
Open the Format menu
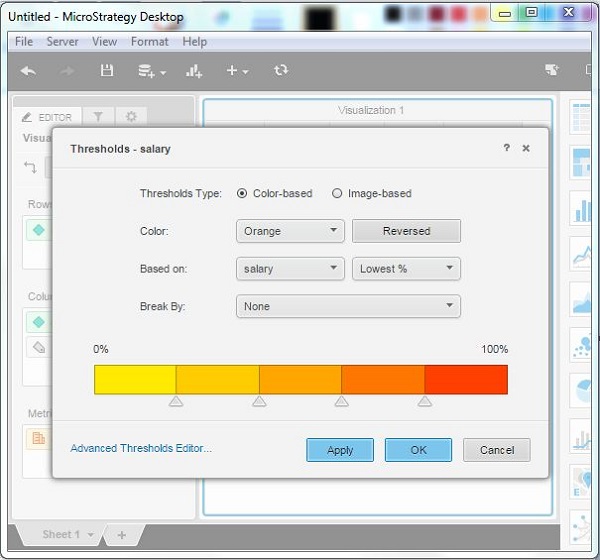pos(149,42)
